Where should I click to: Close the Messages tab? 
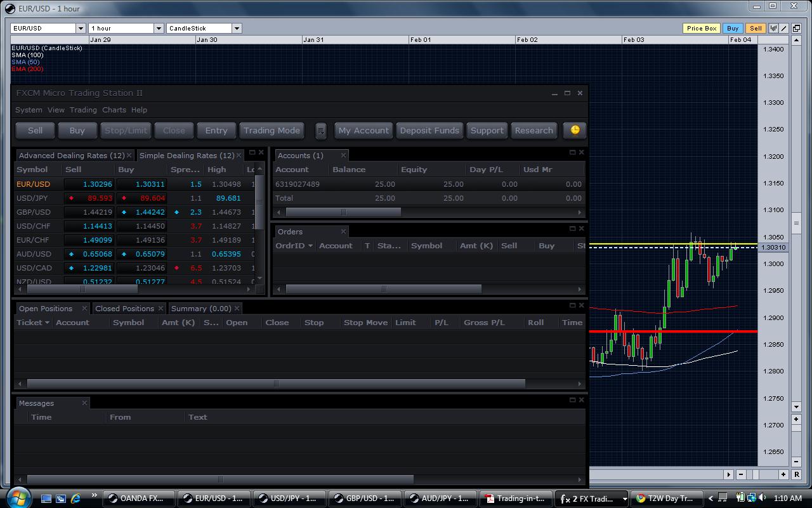point(84,403)
